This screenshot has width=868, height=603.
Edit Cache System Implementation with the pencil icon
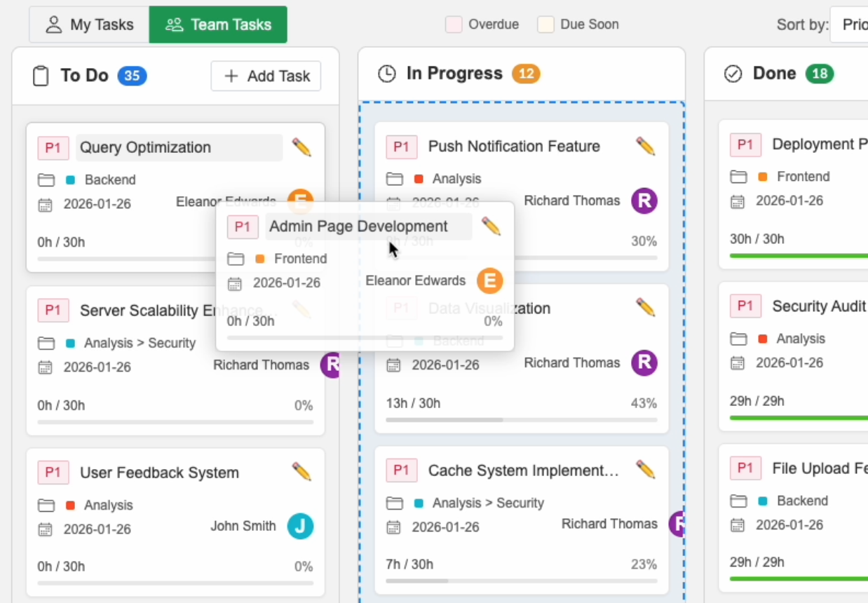click(x=644, y=470)
